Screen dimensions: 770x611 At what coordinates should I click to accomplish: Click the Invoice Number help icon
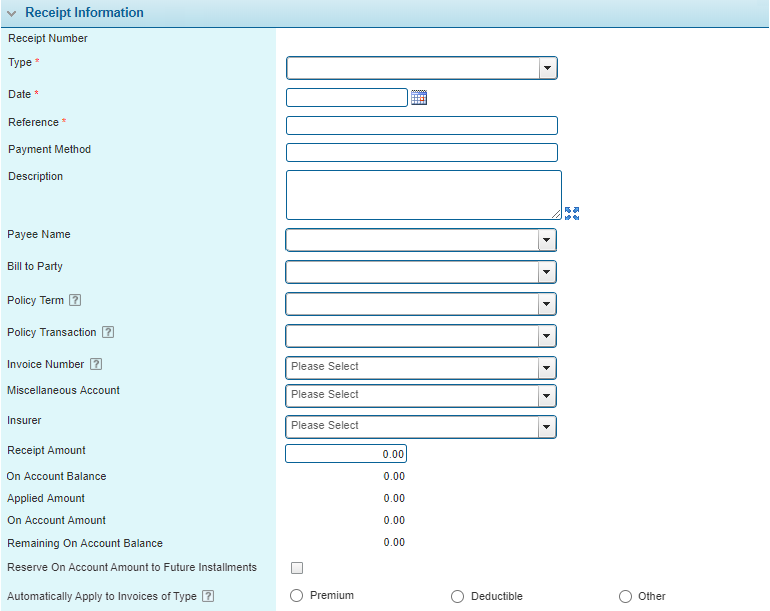(95, 365)
